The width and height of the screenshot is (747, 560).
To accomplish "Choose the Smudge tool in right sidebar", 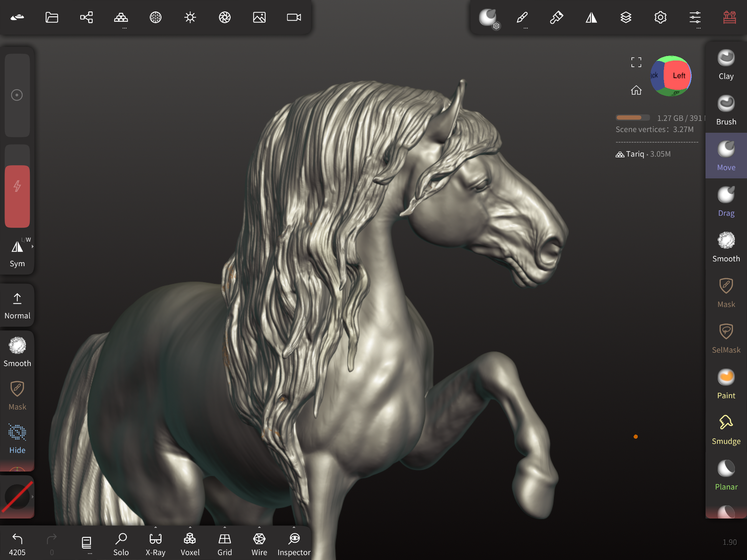I will point(726,430).
